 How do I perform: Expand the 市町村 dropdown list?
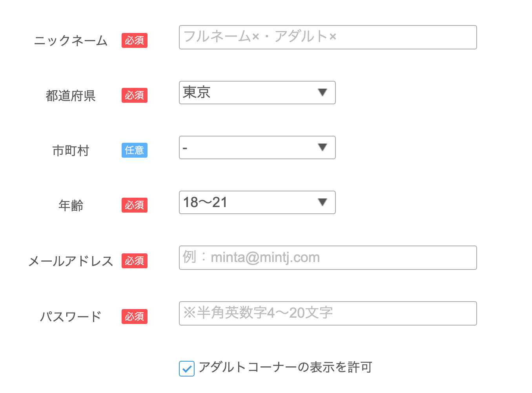pos(257,147)
